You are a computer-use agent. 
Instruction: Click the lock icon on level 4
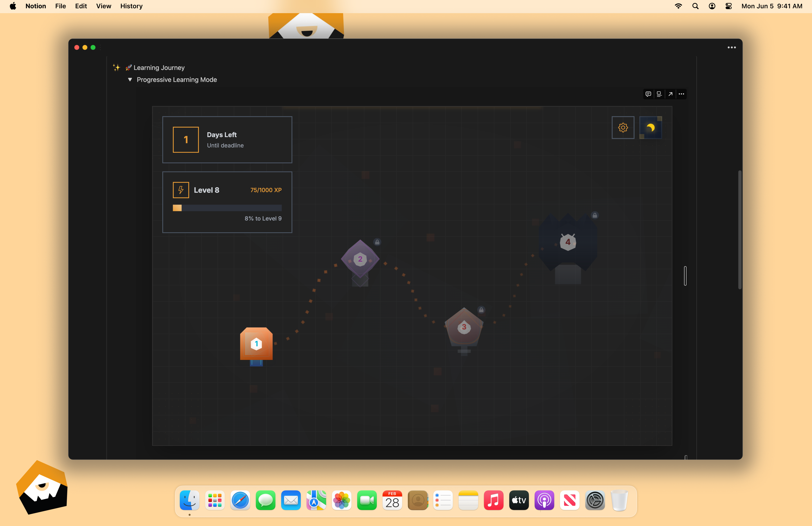click(x=595, y=215)
